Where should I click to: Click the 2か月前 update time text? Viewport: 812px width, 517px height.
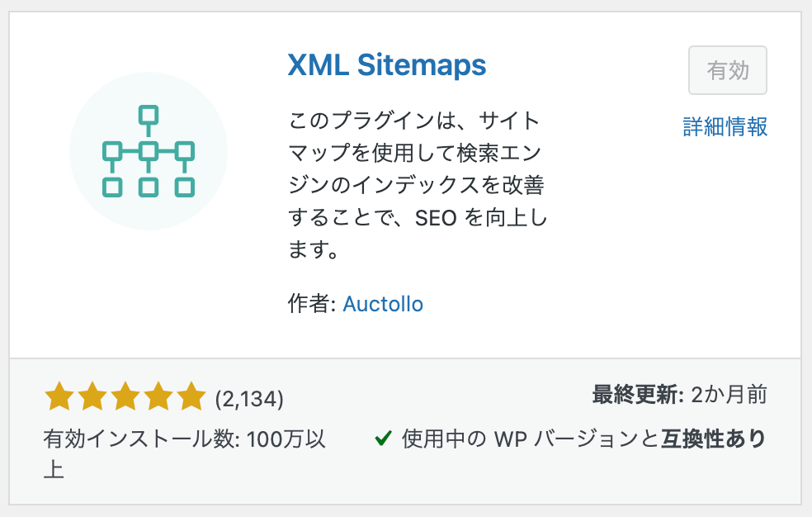point(729,395)
